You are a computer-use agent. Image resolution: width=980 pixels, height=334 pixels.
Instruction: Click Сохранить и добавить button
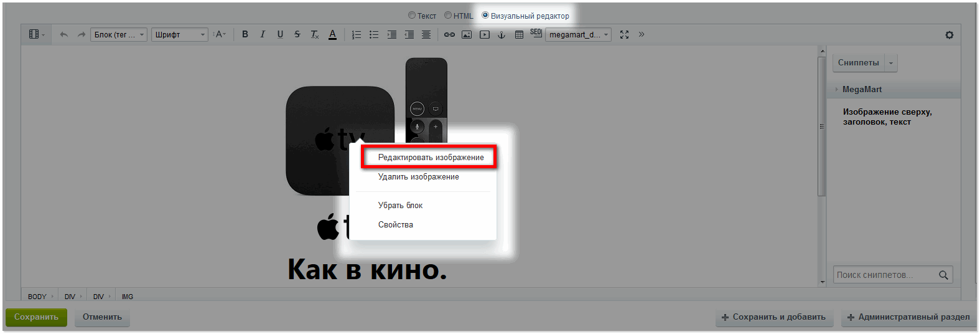pos(773,317)
